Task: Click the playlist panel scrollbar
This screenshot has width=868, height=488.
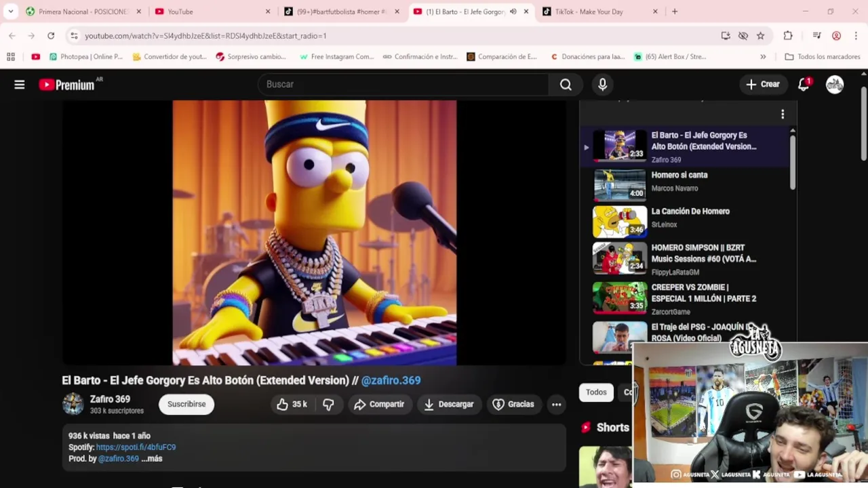Action: click(793, 161)
